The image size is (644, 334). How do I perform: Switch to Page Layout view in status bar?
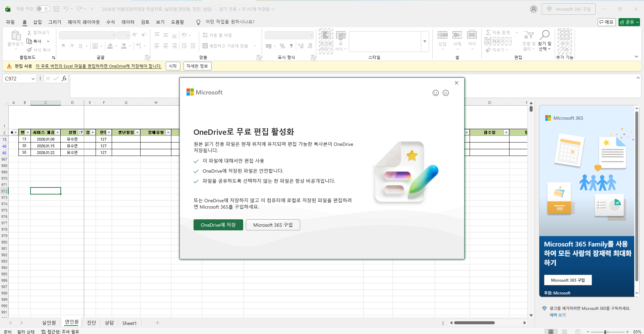pyautogui.click(x=565, y=332)
